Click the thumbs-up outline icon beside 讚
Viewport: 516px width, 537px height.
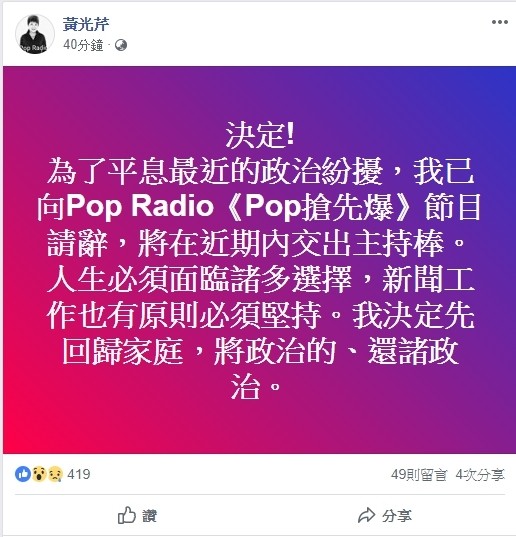(x=127, y=515)
